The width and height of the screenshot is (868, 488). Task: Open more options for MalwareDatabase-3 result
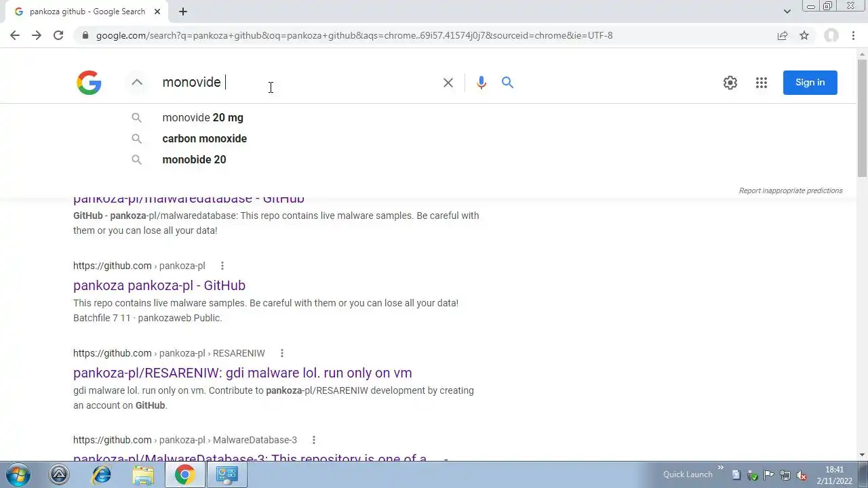[x=314, y=440]
